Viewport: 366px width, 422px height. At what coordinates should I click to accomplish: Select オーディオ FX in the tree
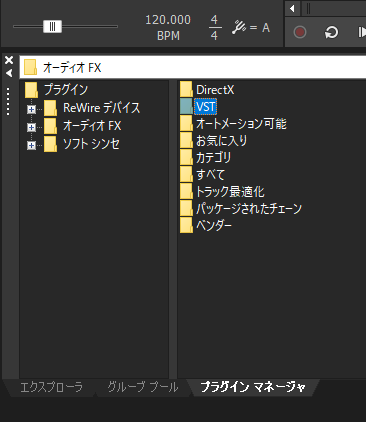pos(92,126)
